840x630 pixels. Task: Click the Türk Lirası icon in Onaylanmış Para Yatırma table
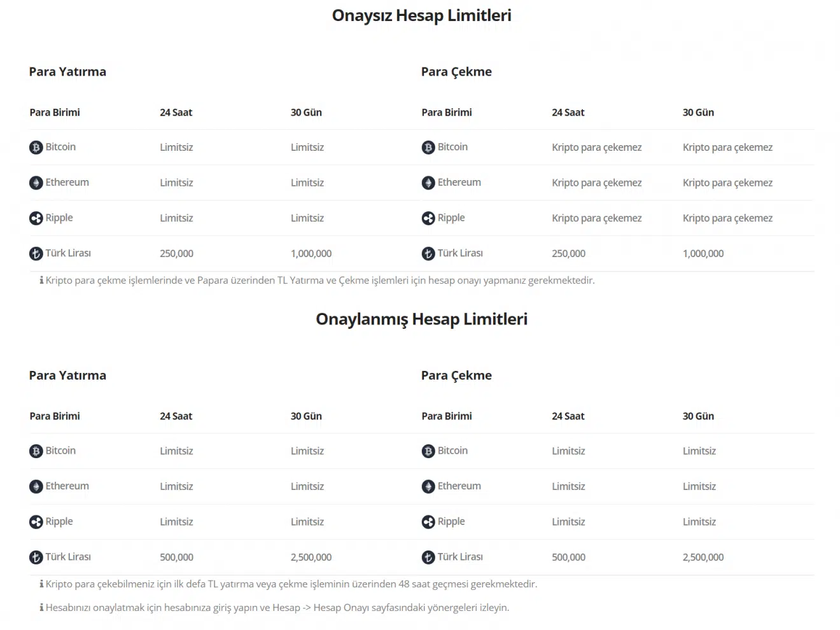click(36, 557)
